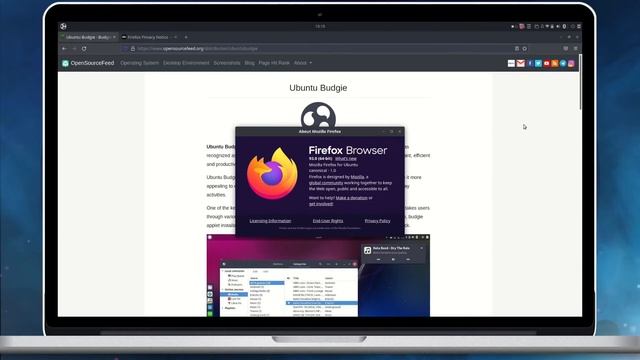Open End-User Rights in About dialog

pyautogui.click(x=328, y=221)
